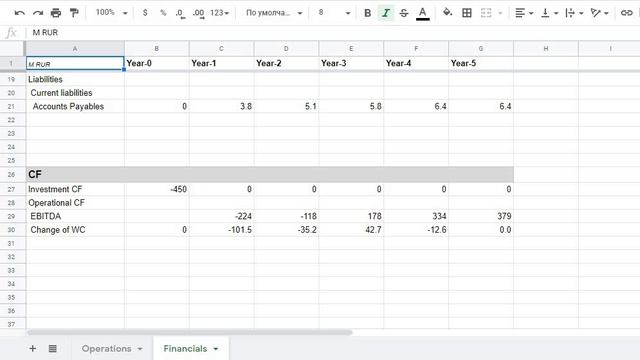
Task: Toggle strikethrough formatting
Action: click(x=404, y=13)
